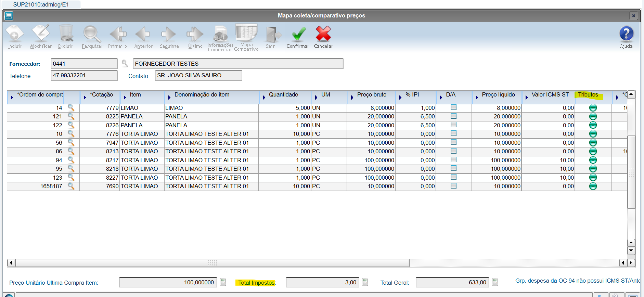Viewport: 644px width, 297px height.
Task: Toggle D/A checkbox for order 123
Action: click(453, 177)
